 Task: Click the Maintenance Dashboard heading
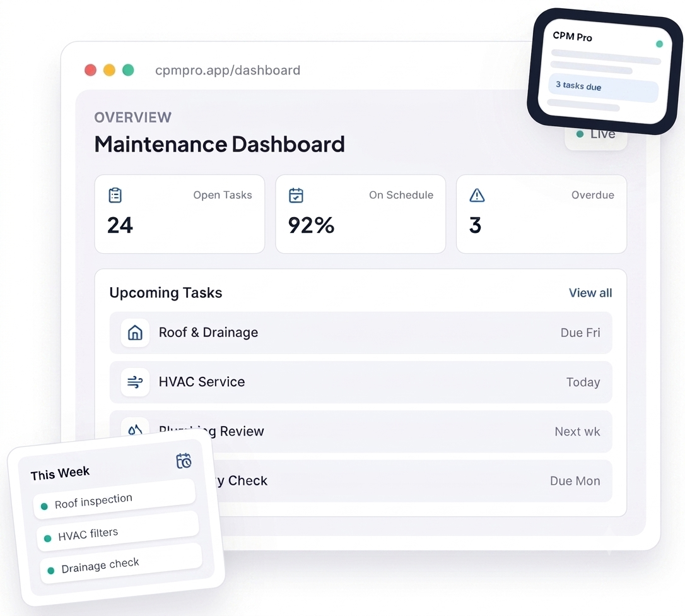pos(220,145)
